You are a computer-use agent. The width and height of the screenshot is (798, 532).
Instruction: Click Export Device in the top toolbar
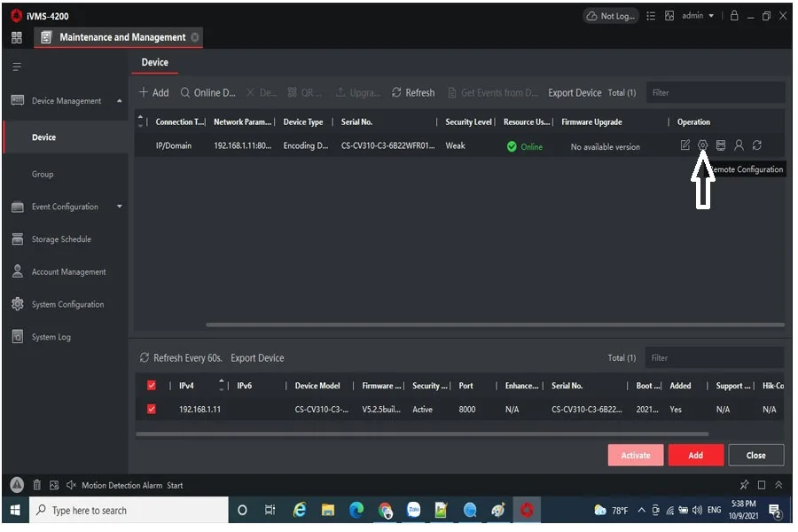[575, 92]
